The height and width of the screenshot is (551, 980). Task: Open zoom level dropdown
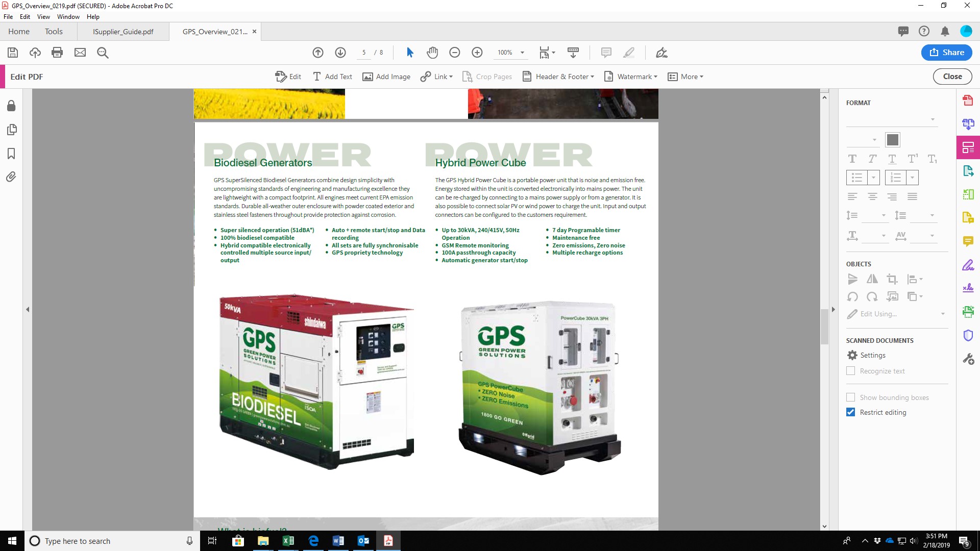(x=522, y=53)
